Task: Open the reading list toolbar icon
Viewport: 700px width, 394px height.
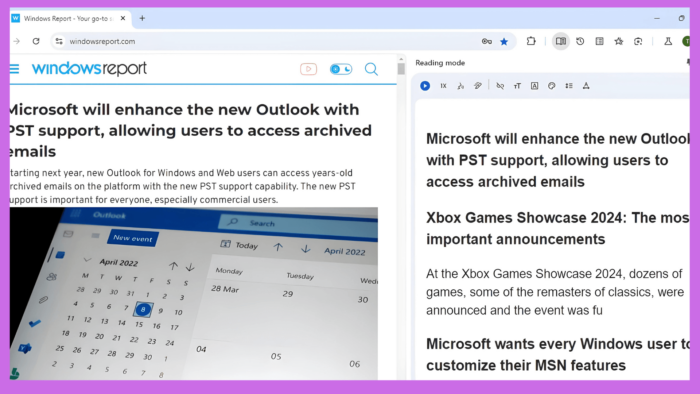Action: (600, 41)
